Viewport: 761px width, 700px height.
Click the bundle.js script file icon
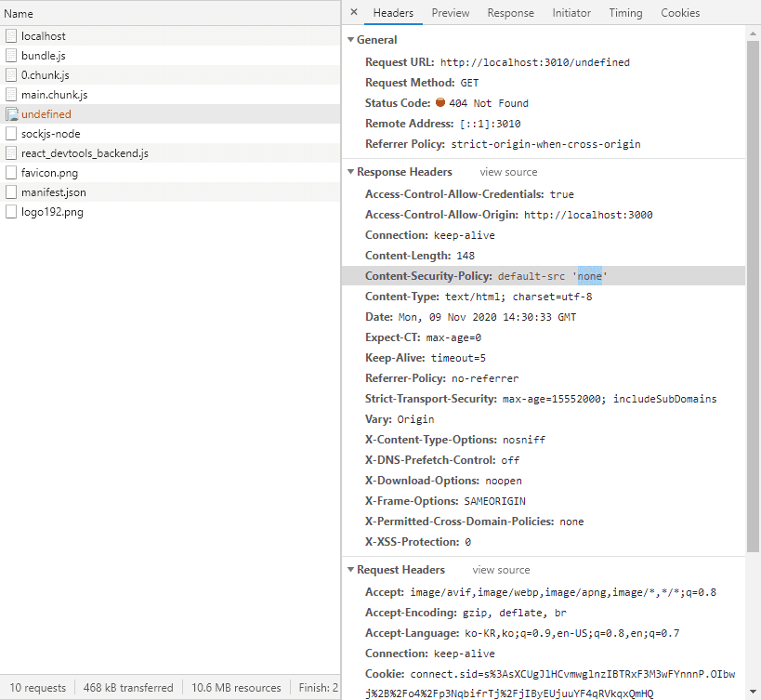coord(11,56)
